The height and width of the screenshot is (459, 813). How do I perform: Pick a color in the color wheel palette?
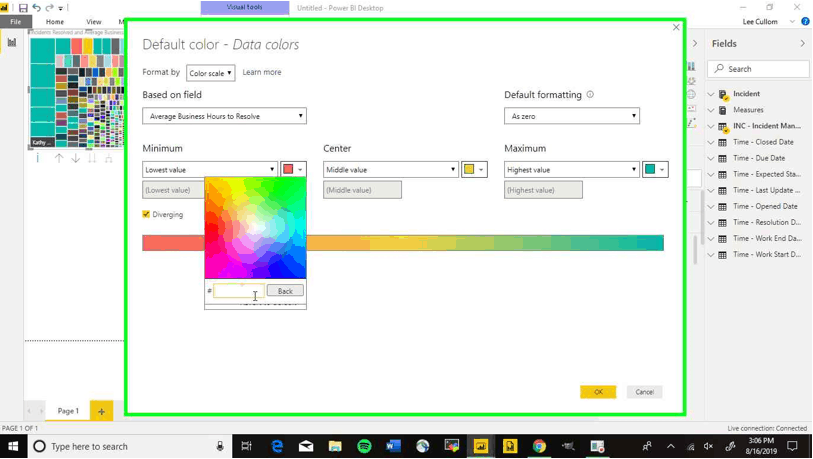[256, 228]
